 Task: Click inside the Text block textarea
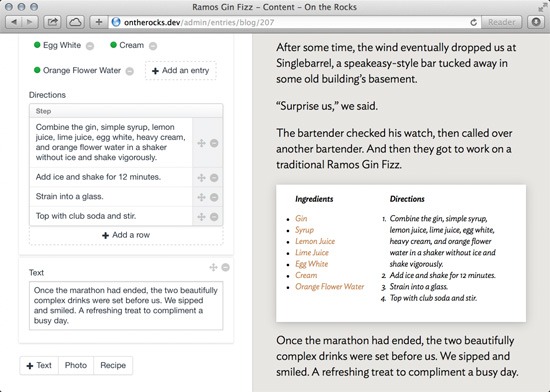pyautogui.click(x=126, y=306)
